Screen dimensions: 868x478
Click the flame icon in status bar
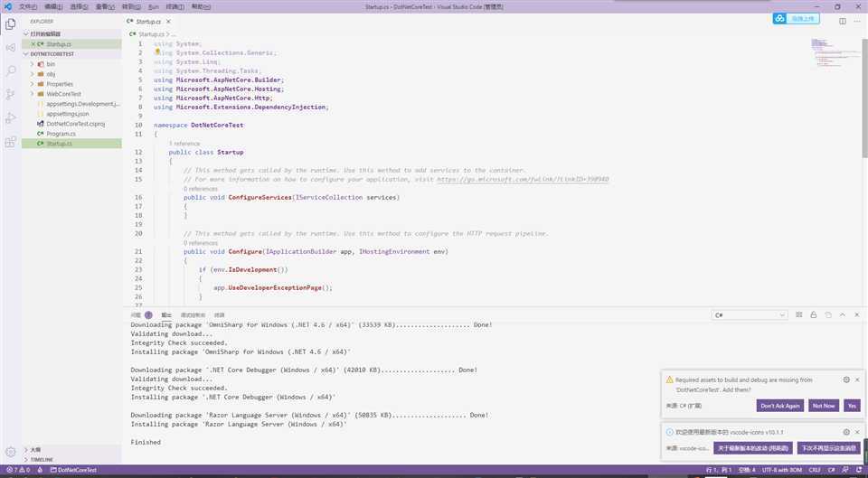(40, 470)
